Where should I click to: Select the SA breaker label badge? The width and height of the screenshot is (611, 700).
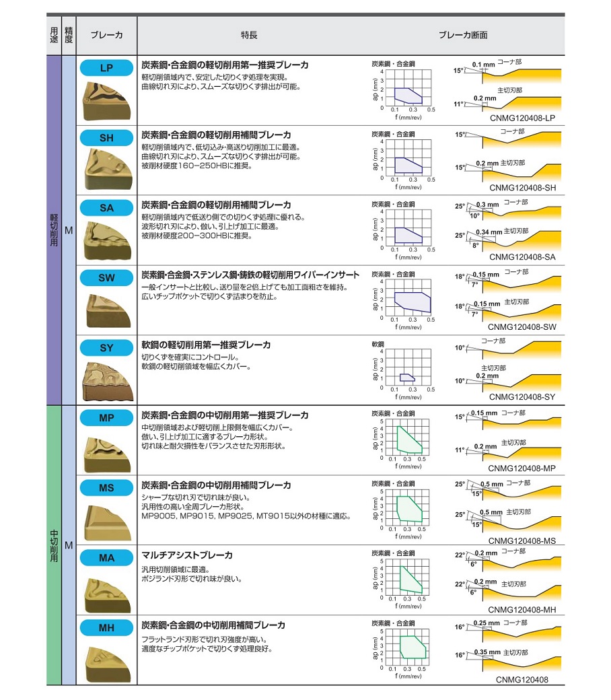106,208
